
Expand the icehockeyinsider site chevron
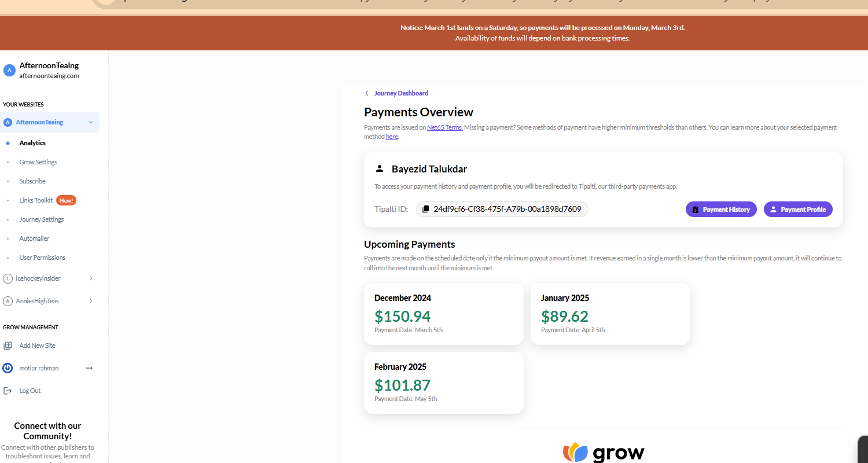tap(91, 278)
